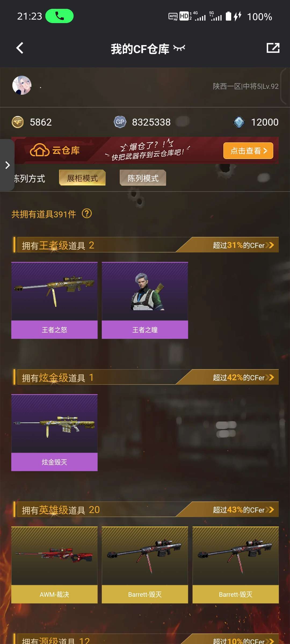Open the question mark help icon
Viewport: 290px width, 644px height.
tap(87, 214)
